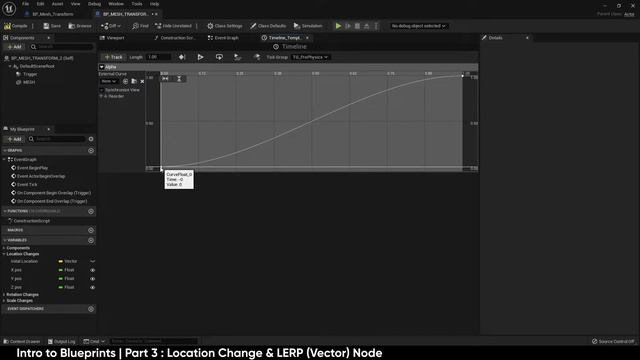Screen dimensions: 640x360
Task: Open the play options three-dot menu
Action: click(x=376, y=26)
